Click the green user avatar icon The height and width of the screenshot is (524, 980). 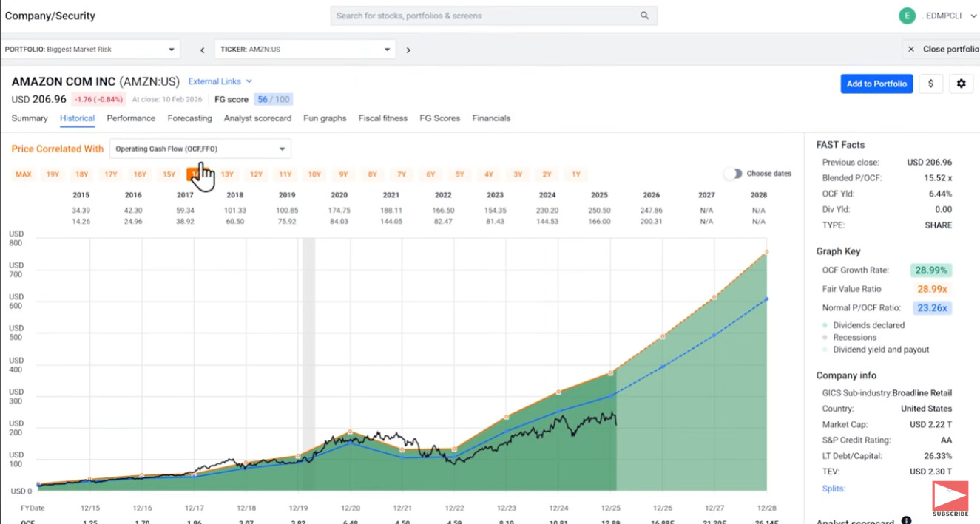[x=907, y=16]
